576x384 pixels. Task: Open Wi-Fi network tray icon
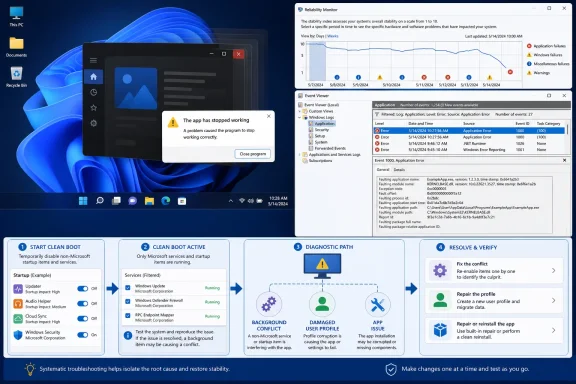[x=242, y=201]
